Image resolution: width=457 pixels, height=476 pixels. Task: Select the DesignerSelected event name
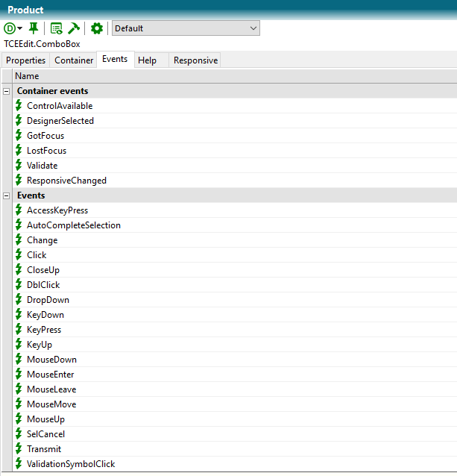(x=60, y=121)
